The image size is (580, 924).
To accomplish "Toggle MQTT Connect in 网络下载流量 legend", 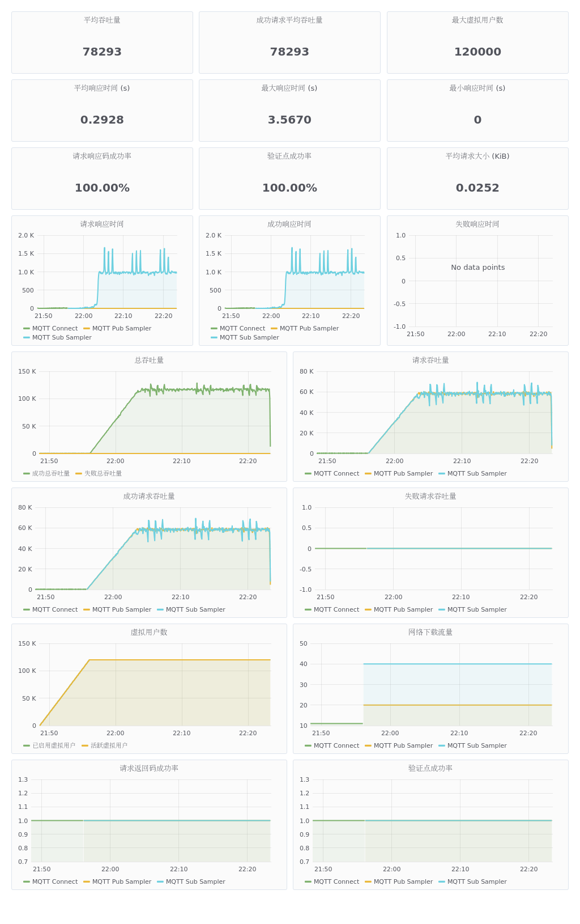I will (x=336, y=745).
